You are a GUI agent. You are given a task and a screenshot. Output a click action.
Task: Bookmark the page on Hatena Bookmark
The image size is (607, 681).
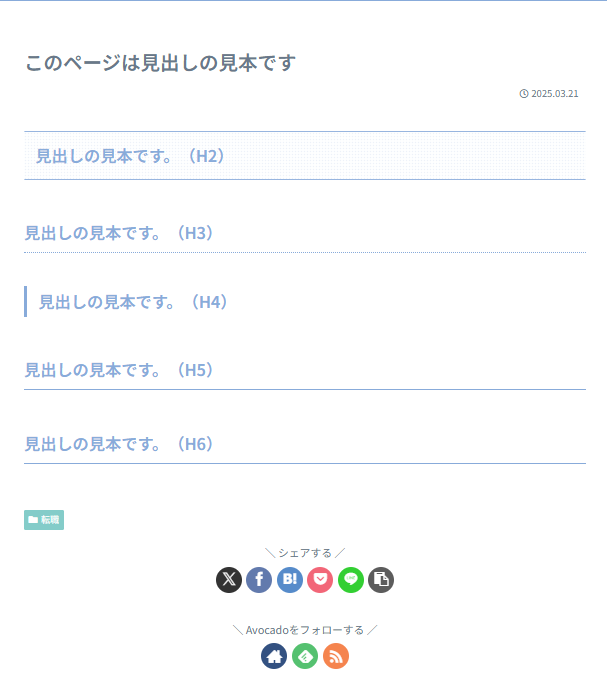(x=290, y=580)
